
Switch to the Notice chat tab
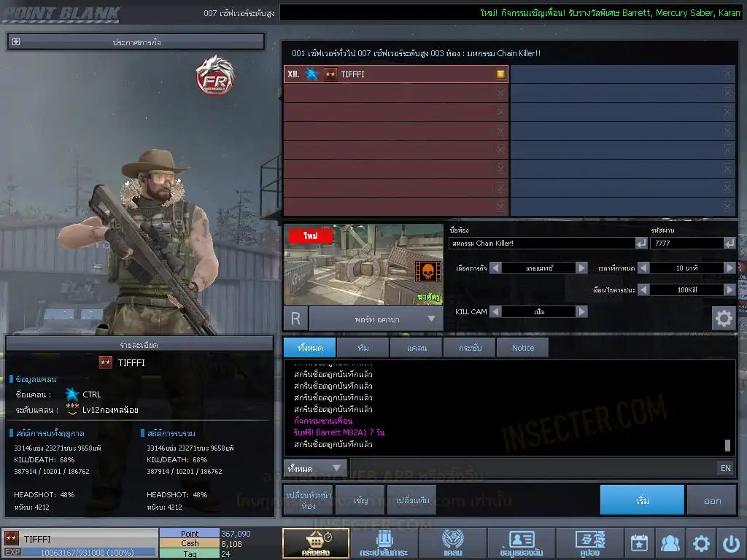(x=522, y=348)
